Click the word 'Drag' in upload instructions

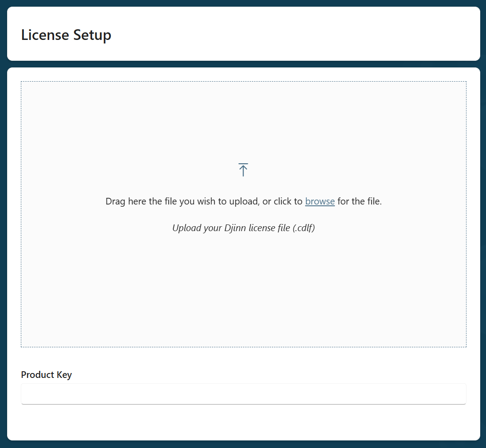click(115, 201)
